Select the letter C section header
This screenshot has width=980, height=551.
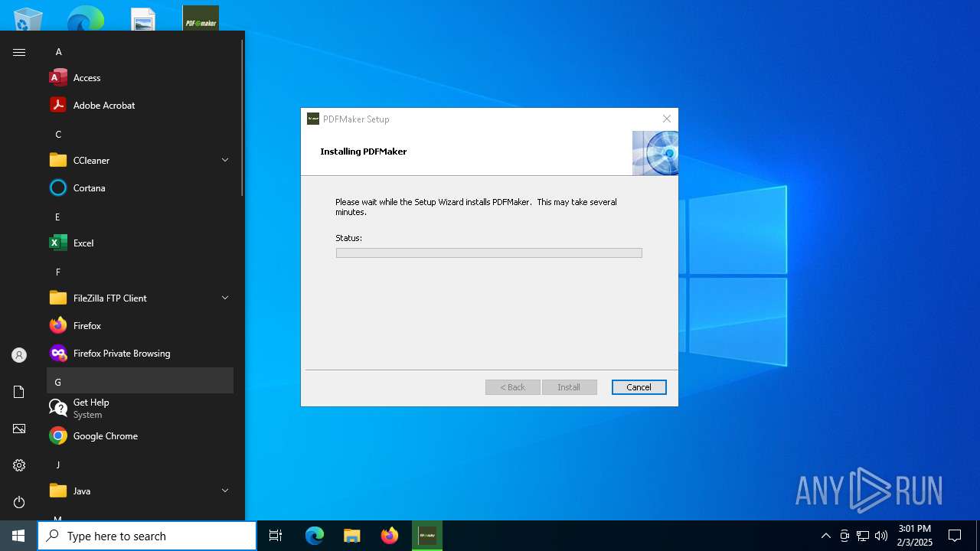pyautogui.click(x=140, y=134)
